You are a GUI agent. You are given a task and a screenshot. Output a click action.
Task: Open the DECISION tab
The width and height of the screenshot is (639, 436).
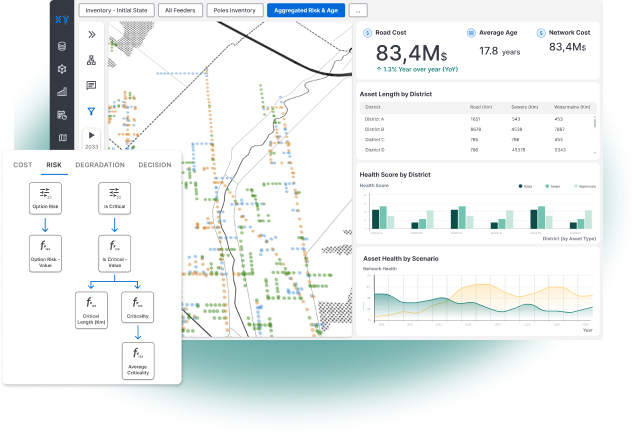[x=154, y=165]
